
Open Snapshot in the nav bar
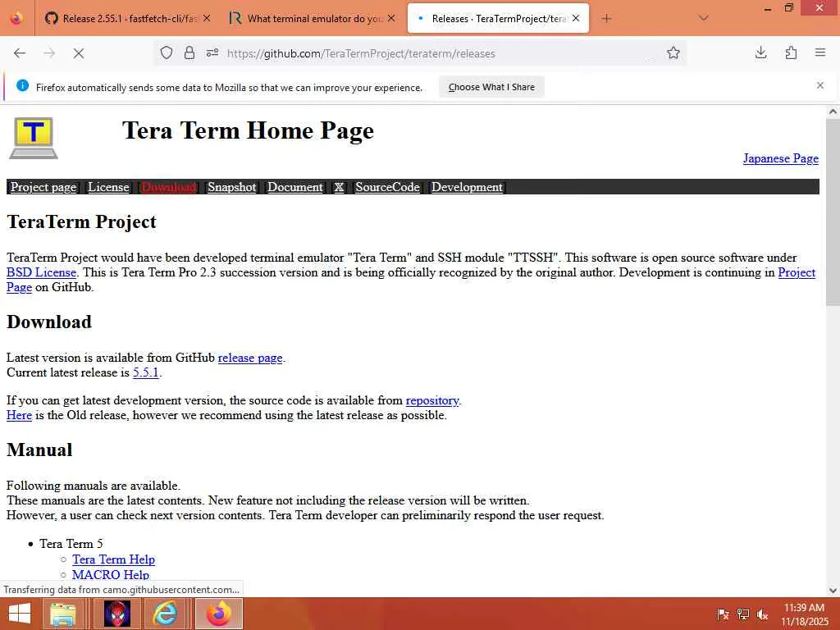(x=232, y=187)
